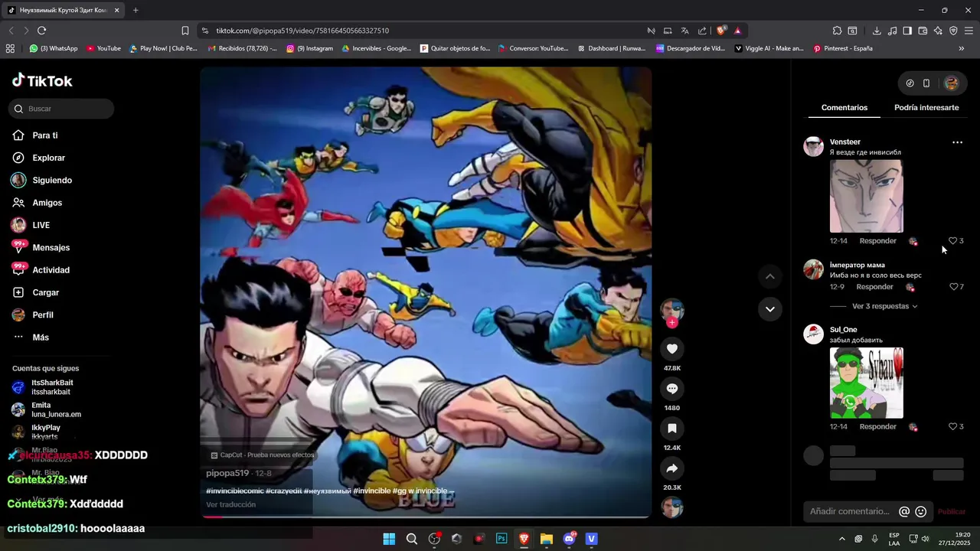This screenshot has height=551, width=980.
Task: Open the #invinciblecomic hashtag
Action: point(235,491)
